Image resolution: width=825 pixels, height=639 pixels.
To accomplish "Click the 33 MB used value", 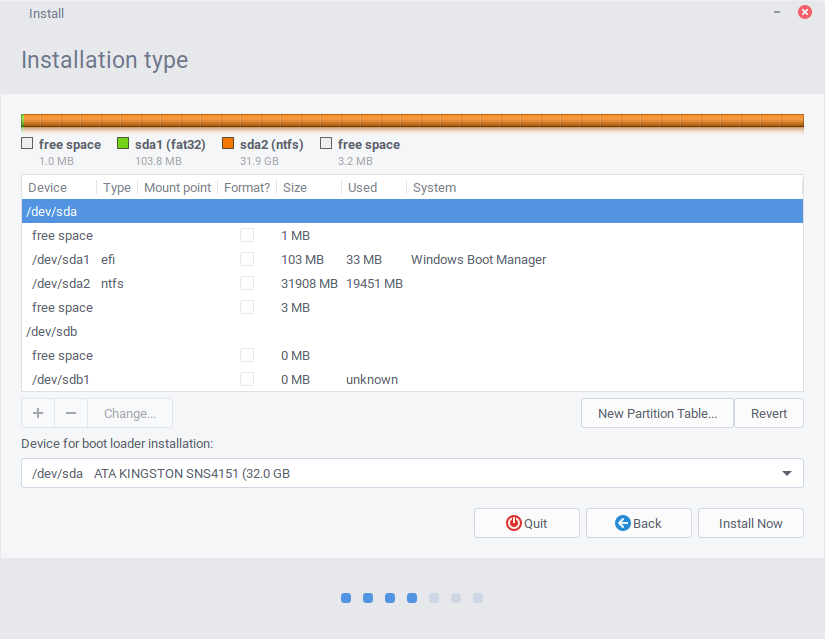I will (364, 259).
